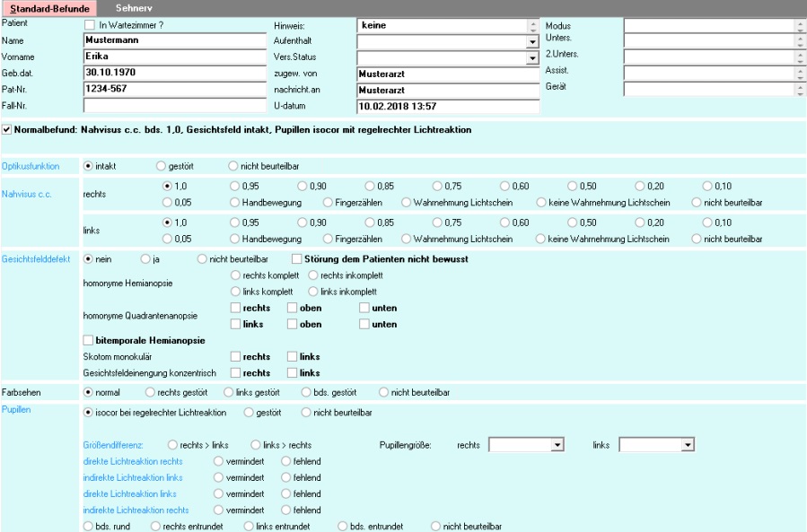807x532 pixels.
Task: Uncheck the Normalbefund checkbox
Action: click(6, 130)
